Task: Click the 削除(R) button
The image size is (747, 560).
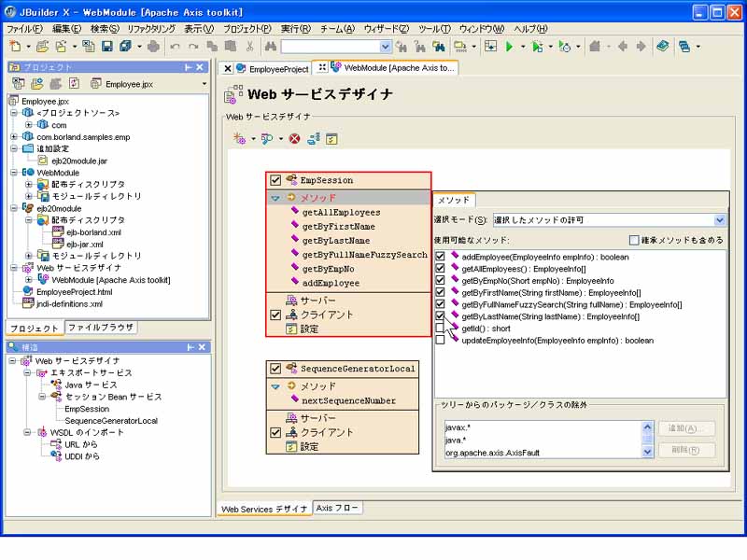Action: (686, 450)
